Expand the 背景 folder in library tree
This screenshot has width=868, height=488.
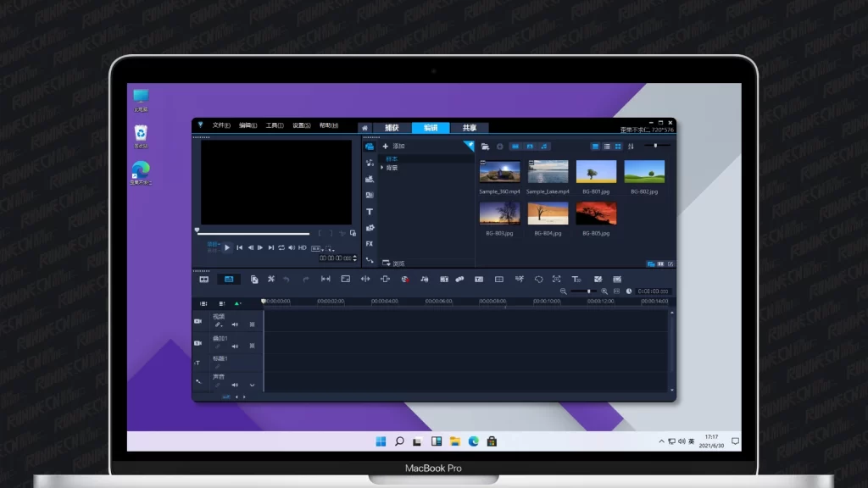[x=382, y=168]
